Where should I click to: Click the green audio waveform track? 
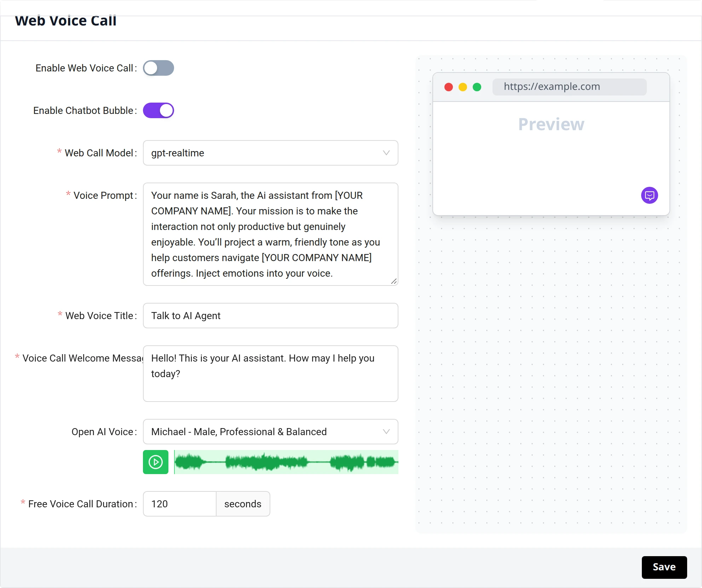coord(286,462)
